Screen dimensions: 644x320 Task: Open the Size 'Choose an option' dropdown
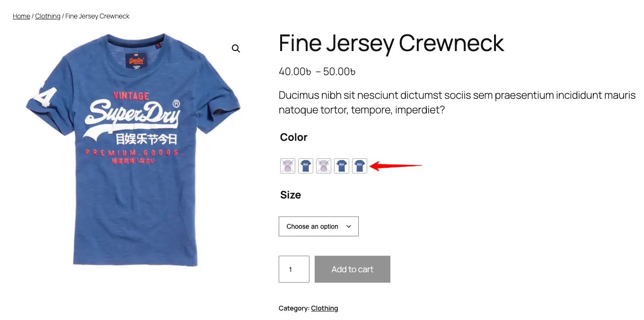(x=318, y=226)
